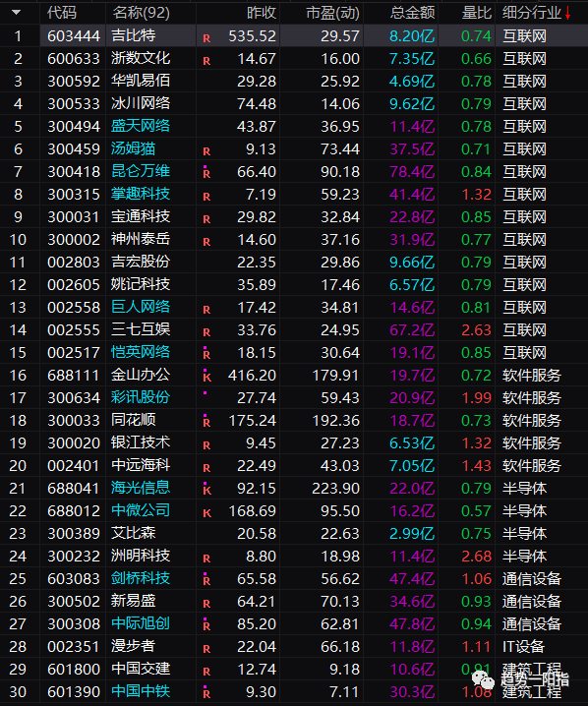This screenshot has width=588, height=706.
Task: Select stock name 艾比森
Action: click(x=134, y=533)
